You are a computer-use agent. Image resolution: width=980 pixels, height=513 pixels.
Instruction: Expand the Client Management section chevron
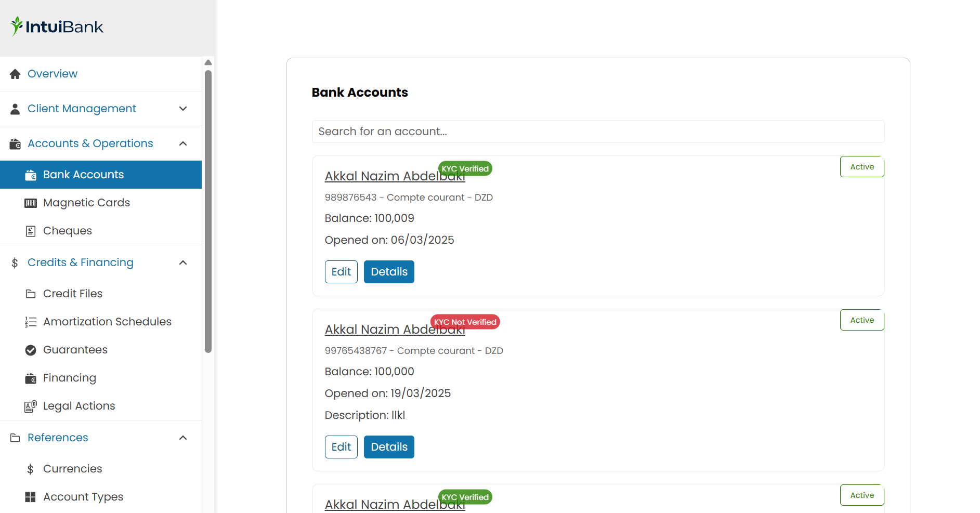pos(183,109)
